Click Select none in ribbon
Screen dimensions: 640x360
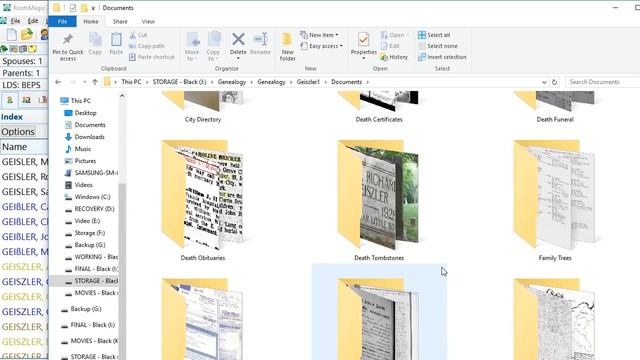(x=438, y=46)
